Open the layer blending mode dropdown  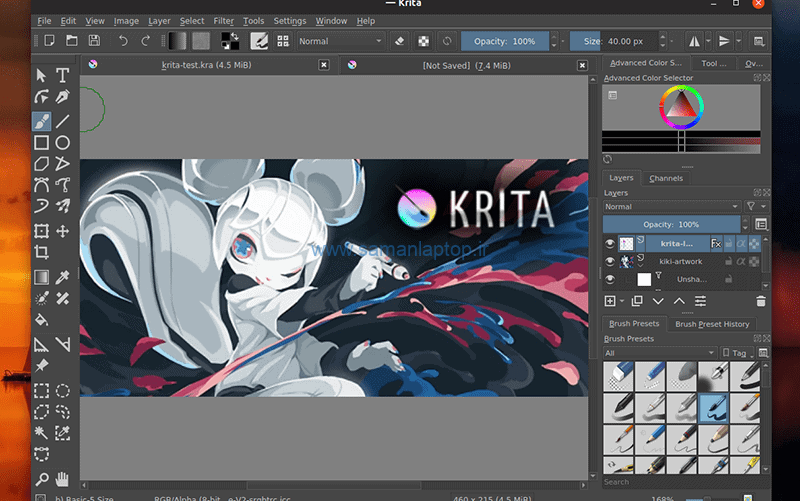(x=672, y=207)
